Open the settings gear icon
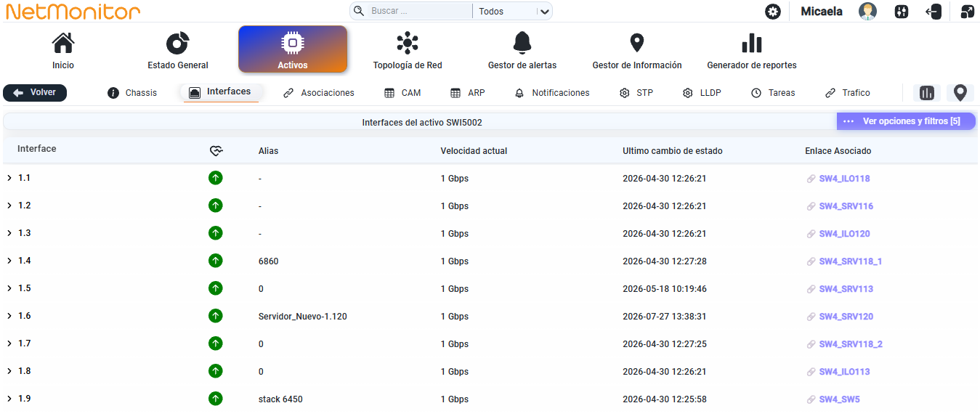 [x=773, y=12]
